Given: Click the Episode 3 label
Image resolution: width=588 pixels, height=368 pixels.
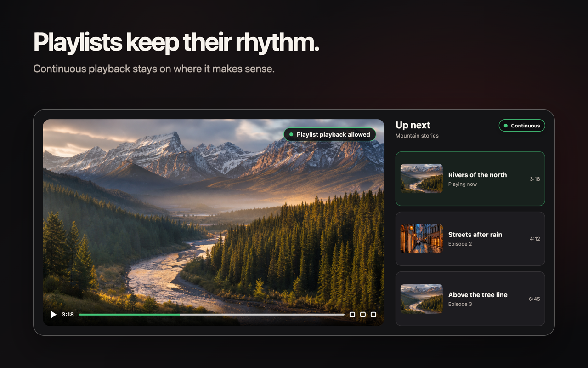Looking at the screenshot, I should click(460, 304).
